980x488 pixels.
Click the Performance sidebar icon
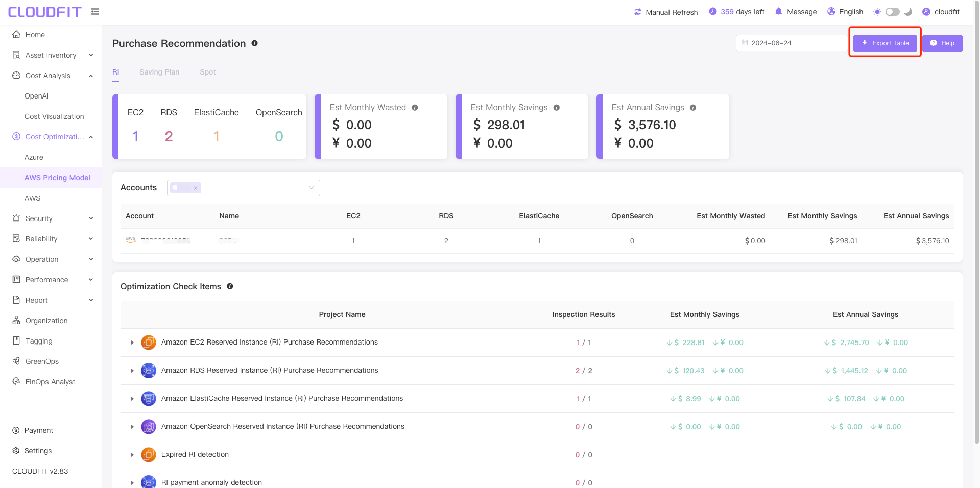(x=16, y=279)
